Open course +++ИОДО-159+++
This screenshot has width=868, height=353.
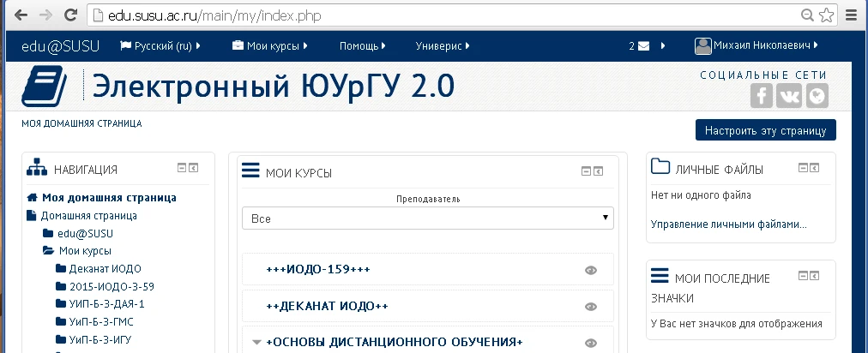pyautogui.click(x=317, y=269)
